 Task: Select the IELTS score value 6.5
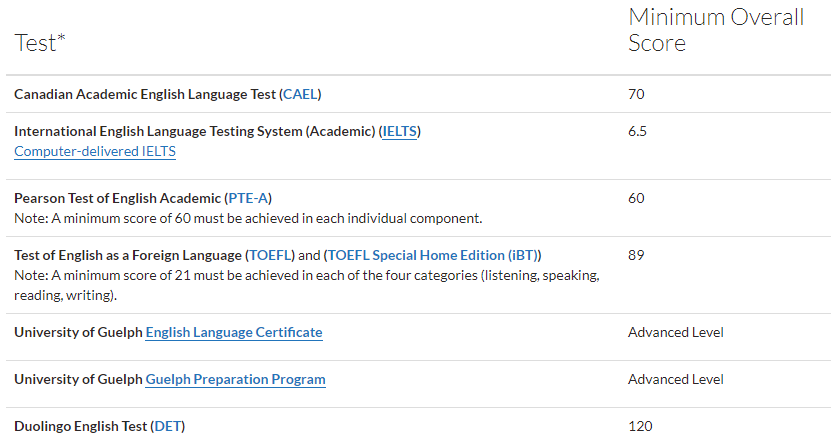638,131
